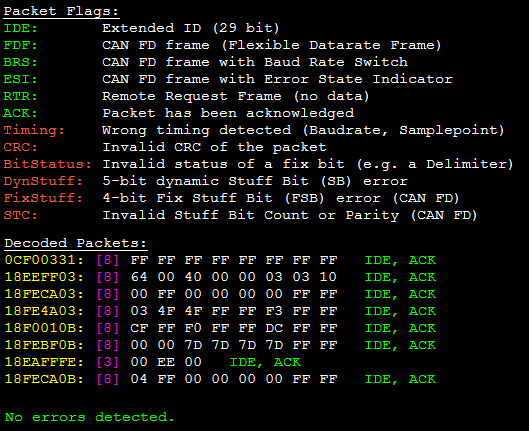The width and height of the screenshot is (529, 431).
Task: Select the [3] length field
Action: (x=108, y=362)
